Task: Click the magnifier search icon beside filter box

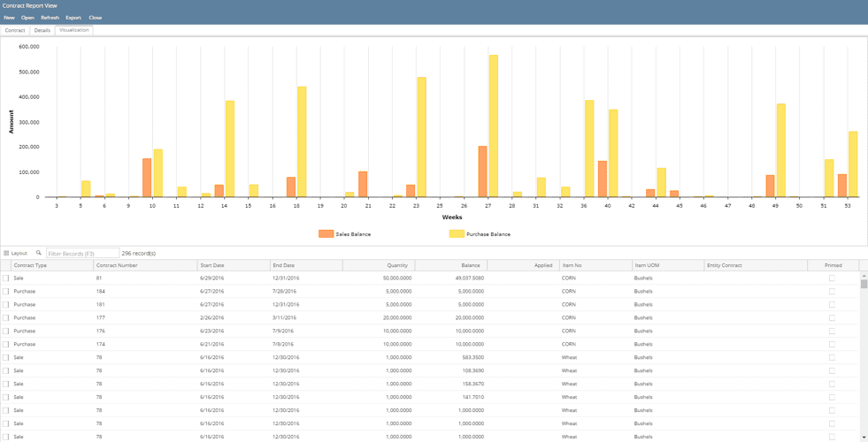Action: 39,254
